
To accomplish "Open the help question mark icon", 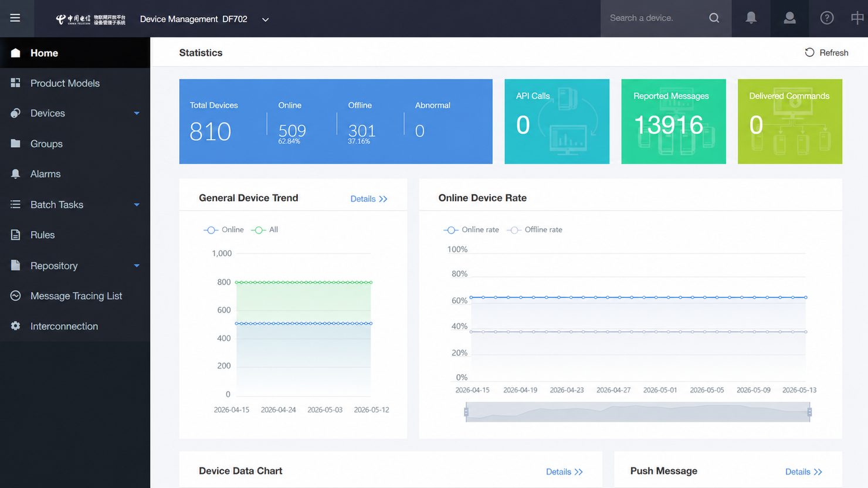I will 827,18.
